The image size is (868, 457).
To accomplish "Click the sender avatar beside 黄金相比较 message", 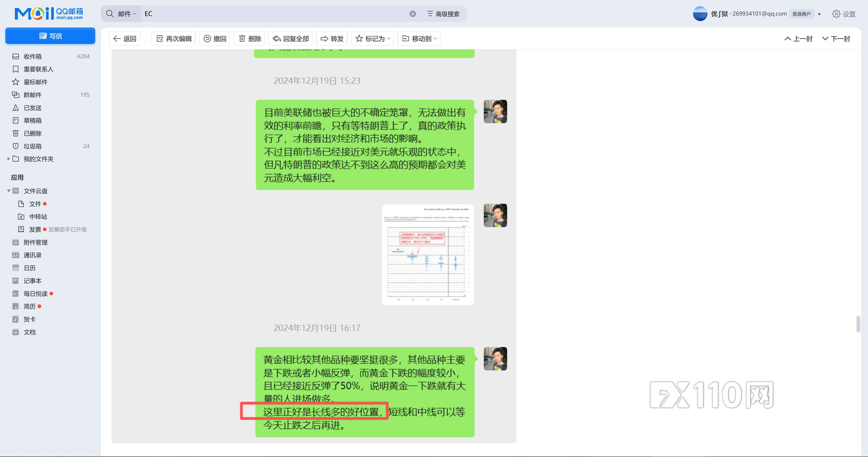I will click(x=495, y=359).
